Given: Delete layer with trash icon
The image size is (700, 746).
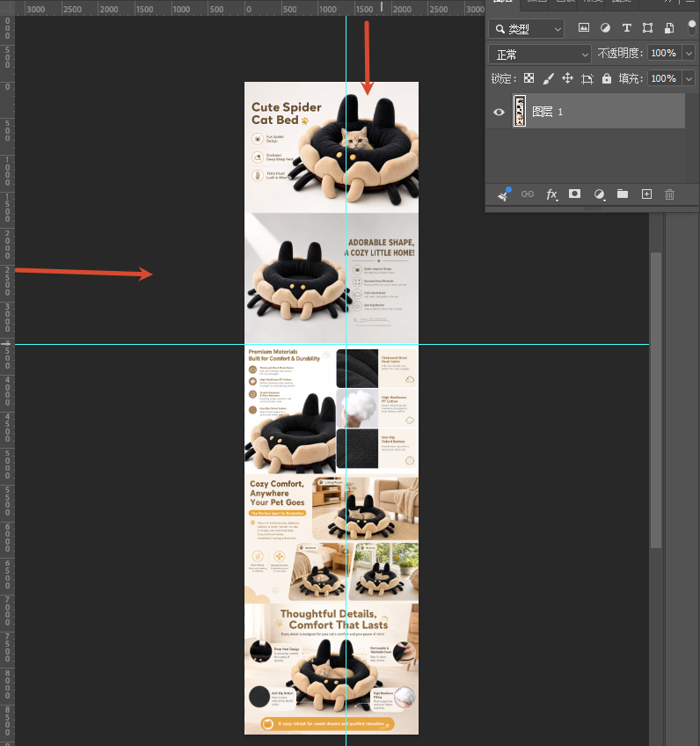Looking at the screenshot, I should tap(669, 194).
